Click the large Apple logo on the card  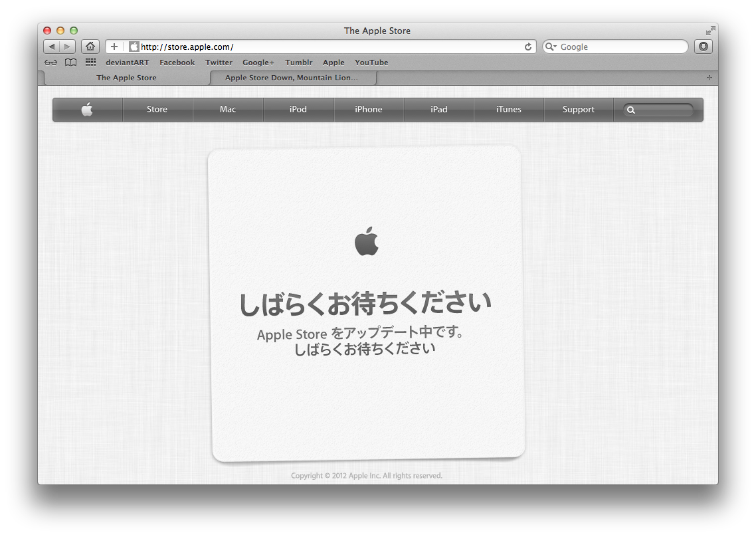click(367, 241)
